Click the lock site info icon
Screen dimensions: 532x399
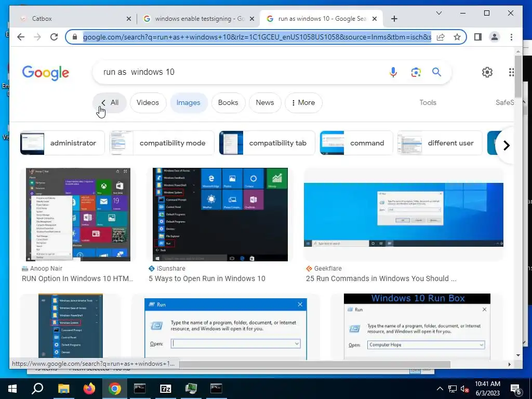point(75,37)
